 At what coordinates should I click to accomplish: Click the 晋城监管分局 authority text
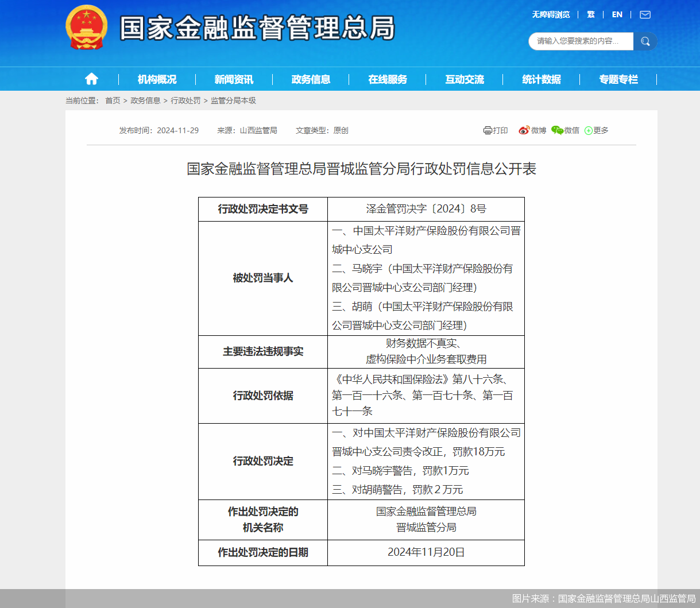tap(426, 527)
